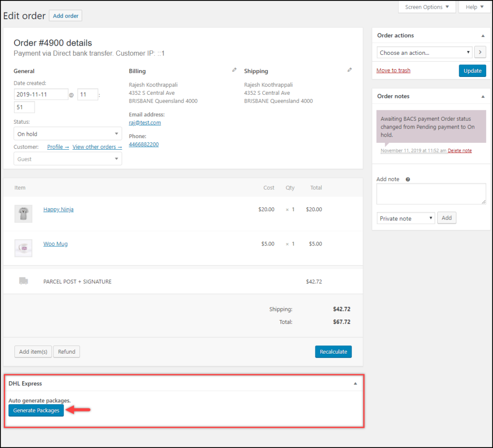
Task: Collapse the Order notes panel
Action: pyautogui.click(x=482, y=96)
